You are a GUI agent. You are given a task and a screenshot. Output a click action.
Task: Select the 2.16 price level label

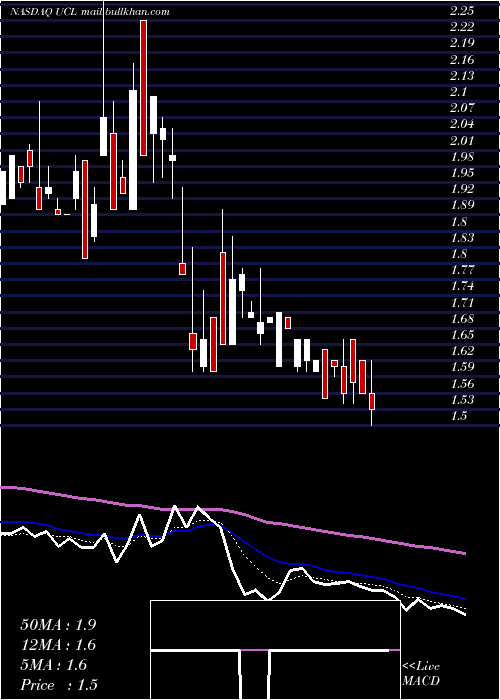tap(462, 60)
